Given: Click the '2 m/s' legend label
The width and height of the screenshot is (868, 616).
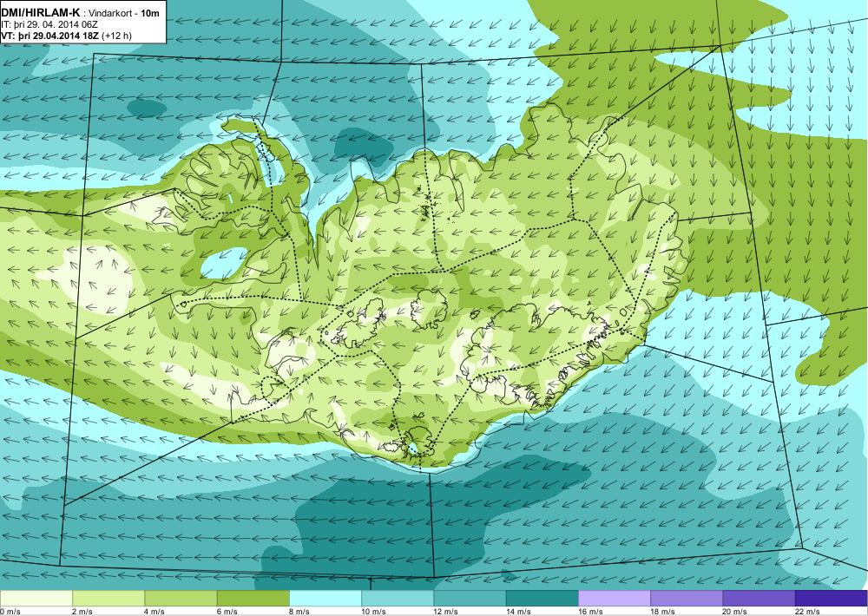Looking at the screenshot, I should (x=82, y=612).
